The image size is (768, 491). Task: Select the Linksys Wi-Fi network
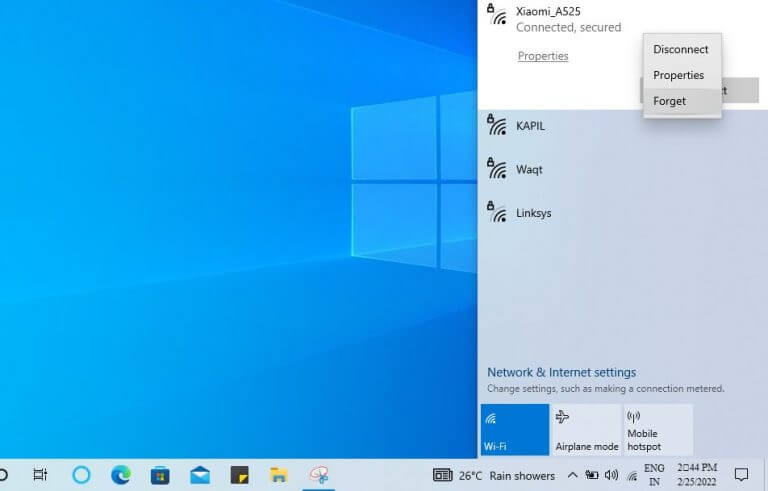click(x=623, y=214)
